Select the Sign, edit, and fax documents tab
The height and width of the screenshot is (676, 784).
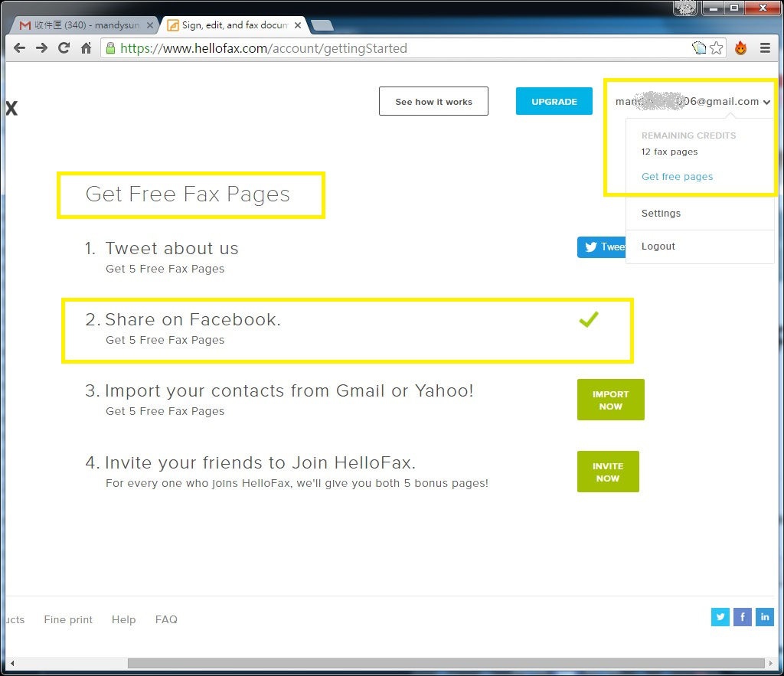[x=234, y=25]
